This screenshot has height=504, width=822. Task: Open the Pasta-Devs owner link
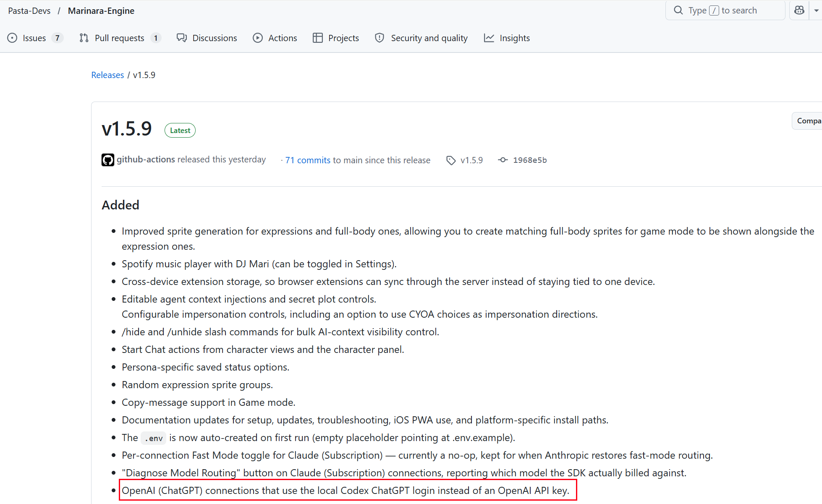pyautogui.click(x=29, y=11)
